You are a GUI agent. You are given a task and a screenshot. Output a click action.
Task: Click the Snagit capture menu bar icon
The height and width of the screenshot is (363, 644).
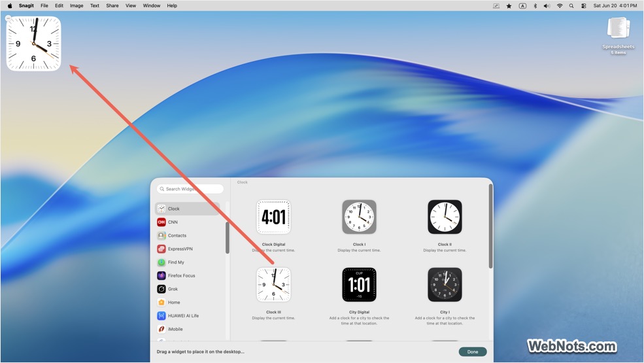click(x=496, y=6)
